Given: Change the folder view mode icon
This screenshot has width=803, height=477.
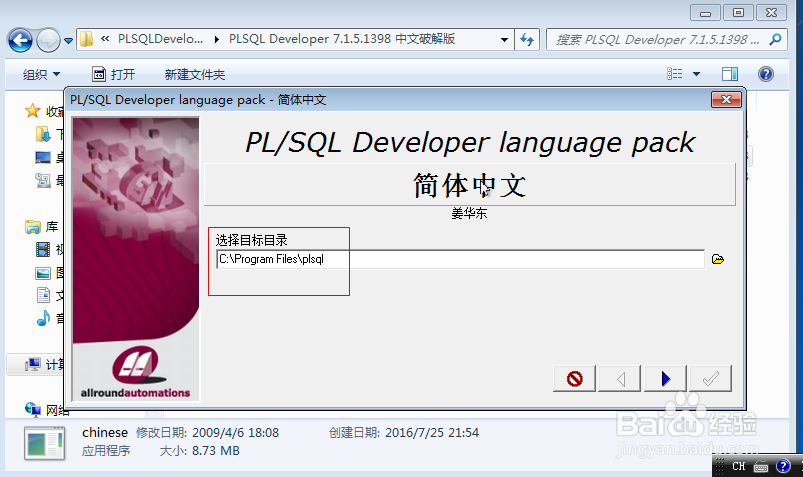Looking at the screenshot, I should [674, 74].
